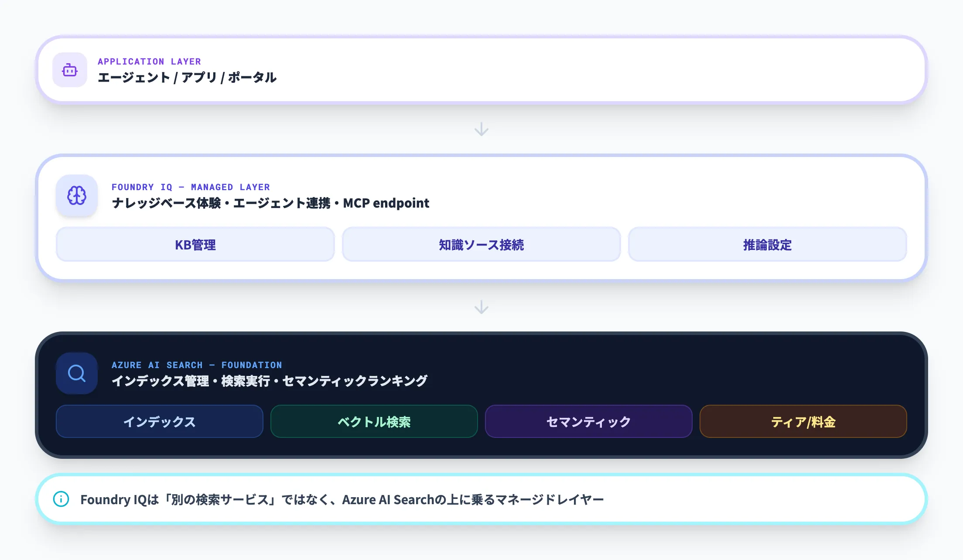Image resolution: width=963 pixels, height=560 pixels.
Task: Click the インデックス chip
Action: point(159,421)
